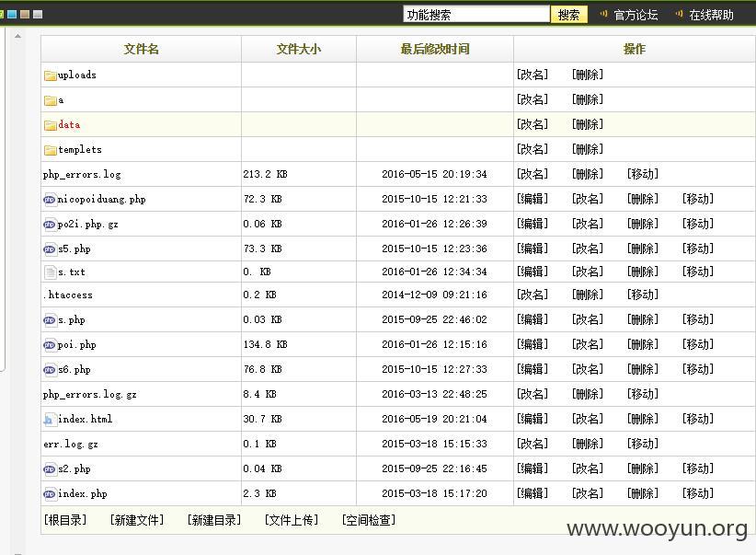
Task: Delete s6.php via 删除
Action: (x=643, y=370)
